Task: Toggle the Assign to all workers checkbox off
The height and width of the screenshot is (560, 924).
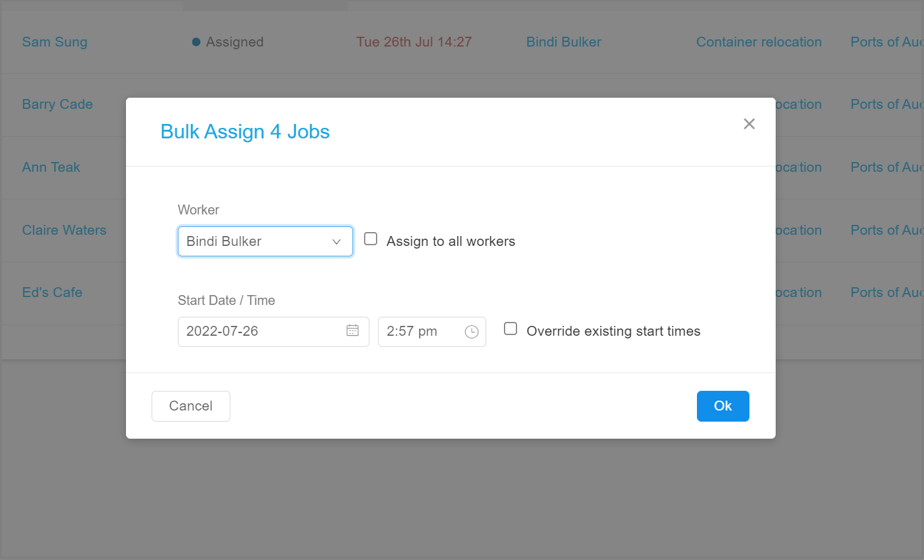Action: click(x=371, y=239)
